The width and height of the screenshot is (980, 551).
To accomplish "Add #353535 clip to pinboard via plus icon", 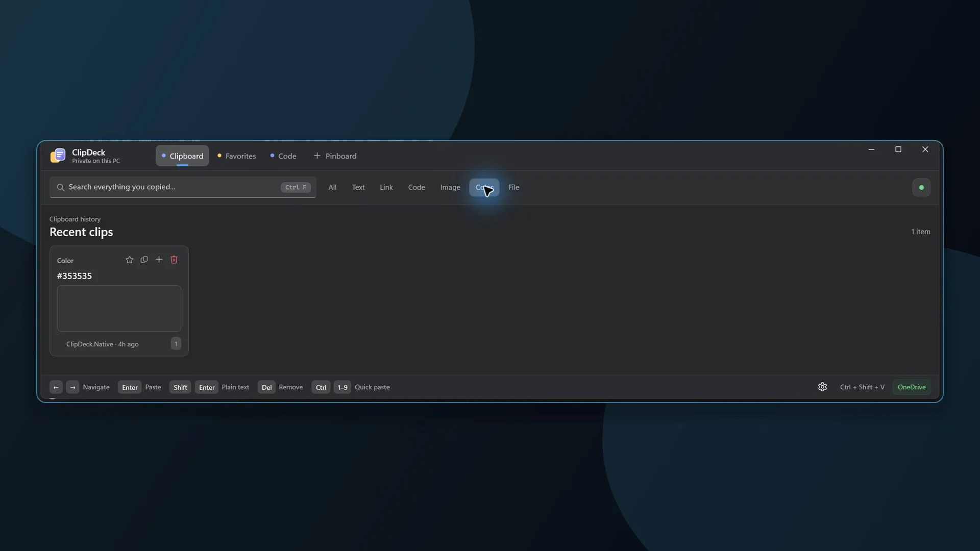I will pyautogui.click(x=159, y=260).
